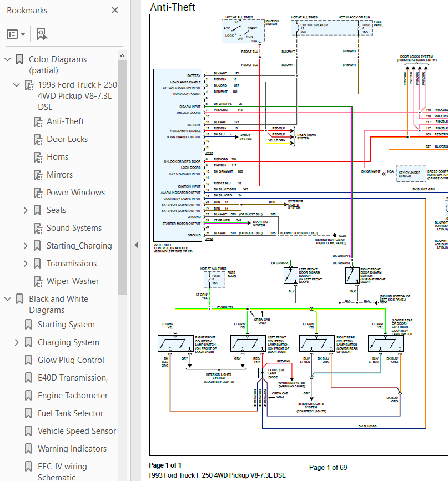The width and height of the screenshot is (448, 481).
Task: Click the Vehicle Speed Sensor bookmark icon
Action: tap(28, 431)
